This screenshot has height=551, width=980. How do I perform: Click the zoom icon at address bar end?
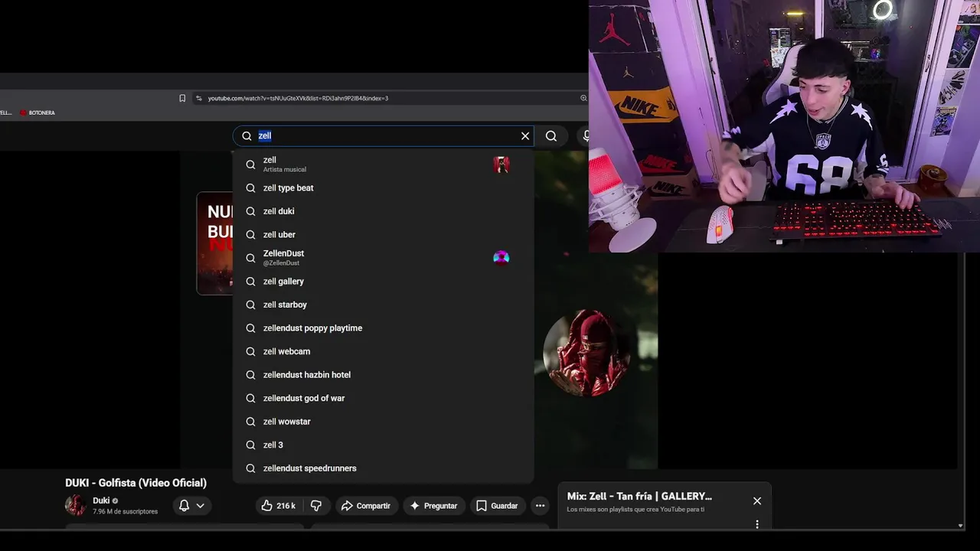(x=583, y=98)
